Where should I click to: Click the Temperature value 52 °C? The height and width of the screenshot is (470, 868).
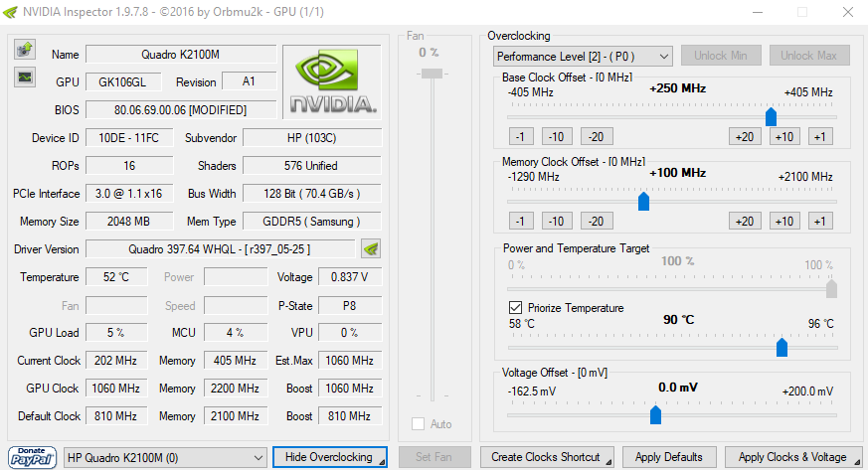pyautogui.click(x=116, y=277)
